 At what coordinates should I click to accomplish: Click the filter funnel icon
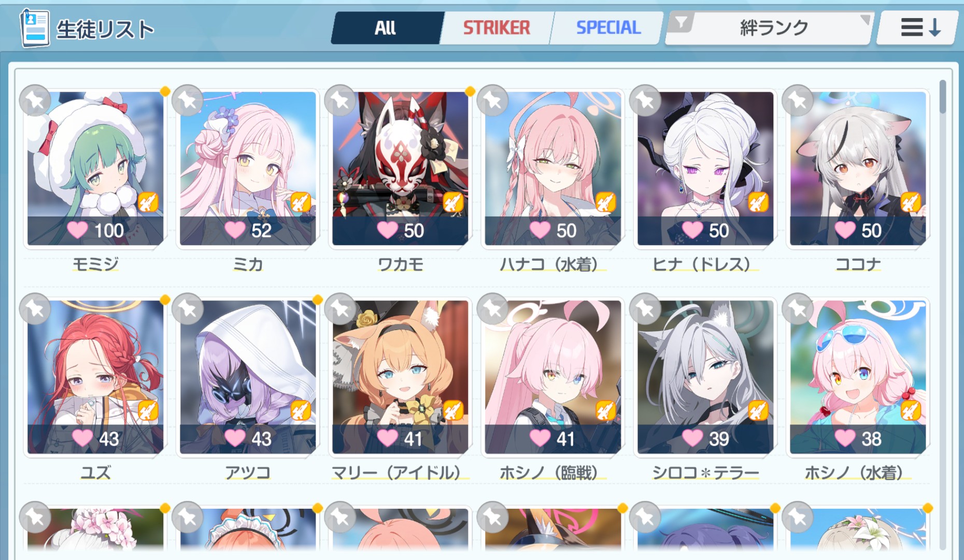point(682,23)
